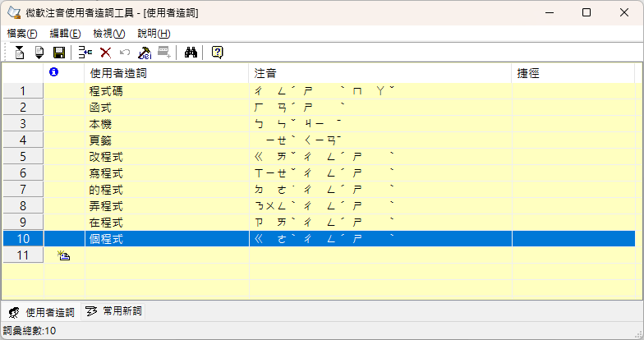
Task: Open the 檢視 menu
Action: (109, 33)
